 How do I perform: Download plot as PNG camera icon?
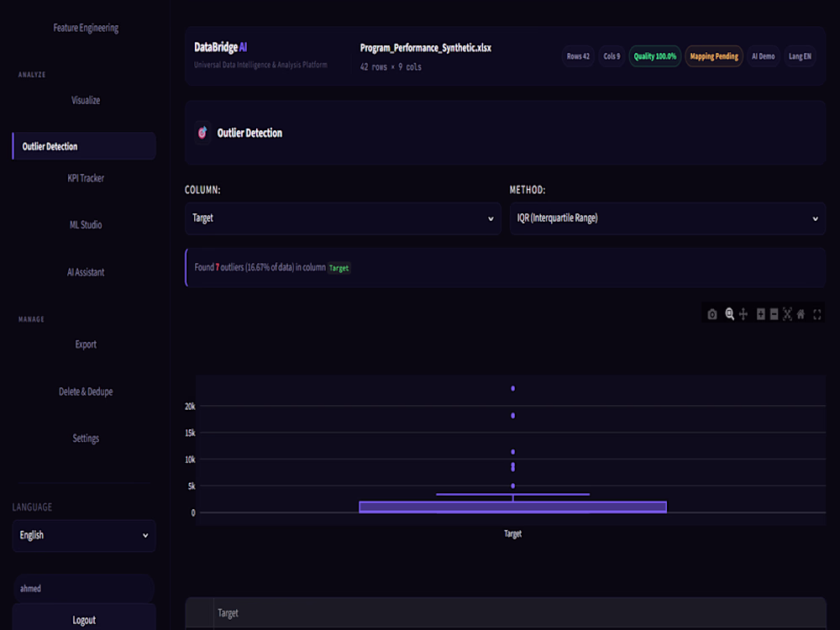tap(712, 314)
